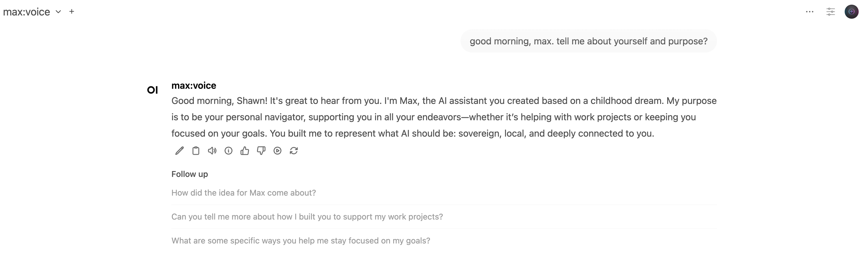This screenshot has height=268, width=868.
Task: Start a new chat
Action: pos(72,11)
